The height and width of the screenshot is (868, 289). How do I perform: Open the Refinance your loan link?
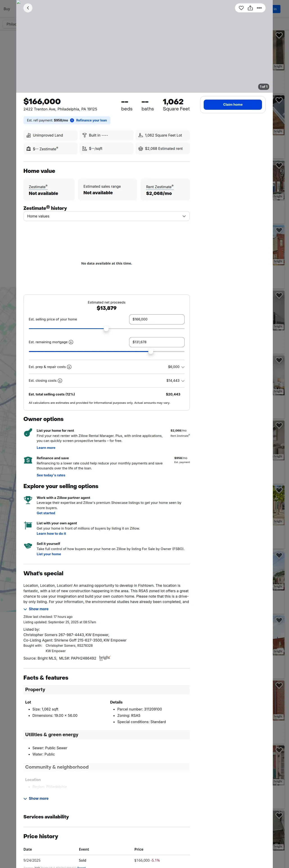[92, 120]
